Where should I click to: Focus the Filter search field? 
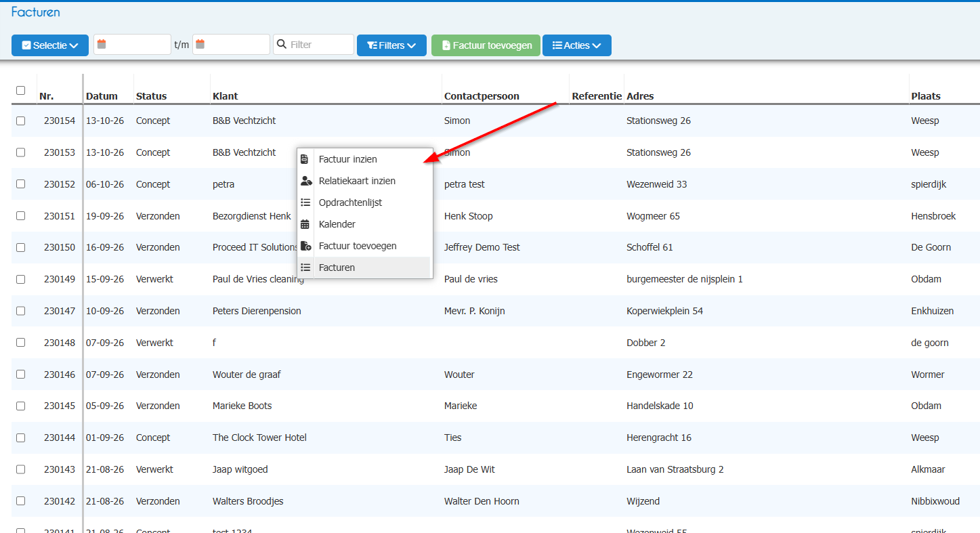coord(314,45)
